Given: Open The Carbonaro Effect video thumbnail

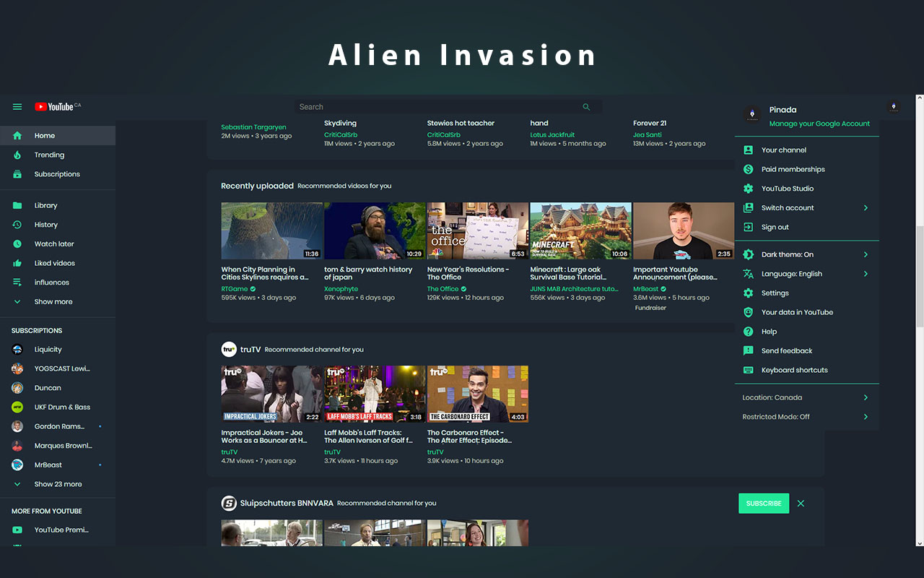Looking at the screenshot, I should (477, 394).
